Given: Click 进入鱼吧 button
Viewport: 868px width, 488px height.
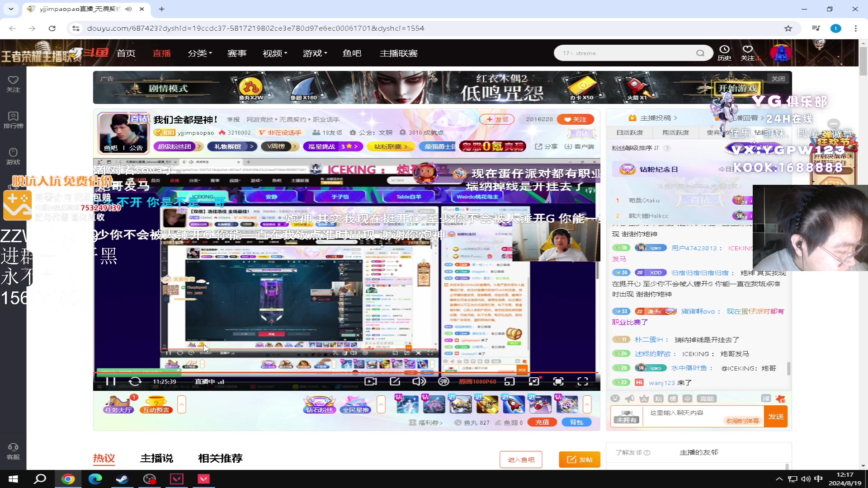Looking at the screenshot, I should click(x=521, y=460).
